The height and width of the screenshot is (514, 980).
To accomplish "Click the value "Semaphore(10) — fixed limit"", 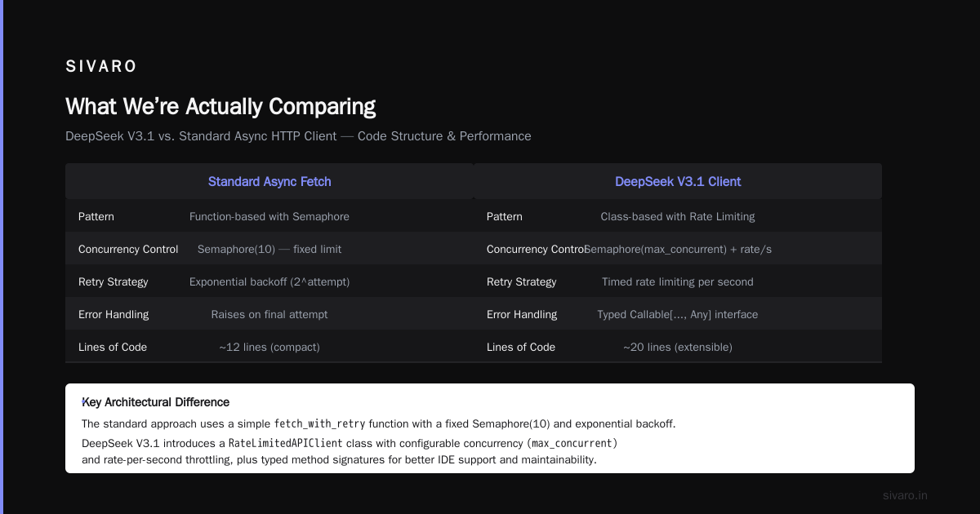I will 269,249.
